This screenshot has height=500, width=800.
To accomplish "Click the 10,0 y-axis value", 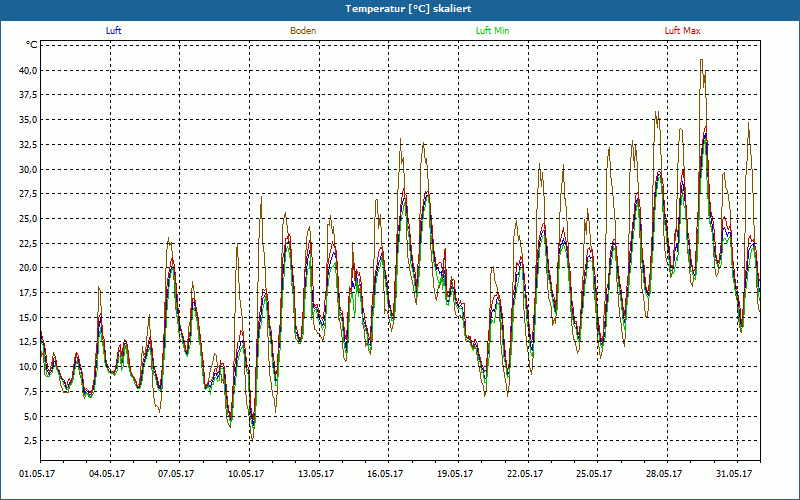I will tap(28, 367).
